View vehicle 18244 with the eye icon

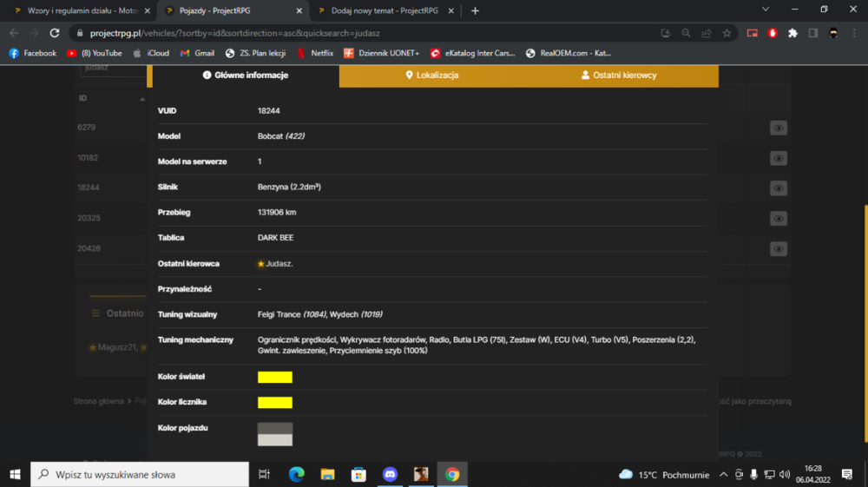click(779, 188)
